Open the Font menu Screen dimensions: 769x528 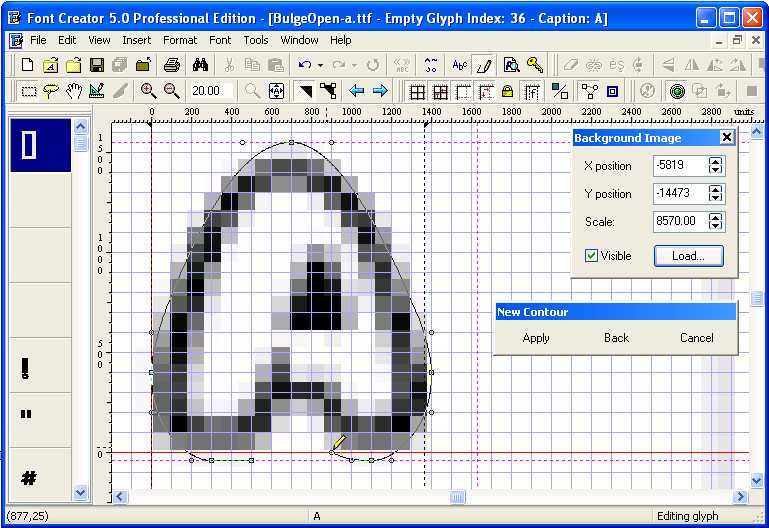pyautogui.click(x=220, y=40)
